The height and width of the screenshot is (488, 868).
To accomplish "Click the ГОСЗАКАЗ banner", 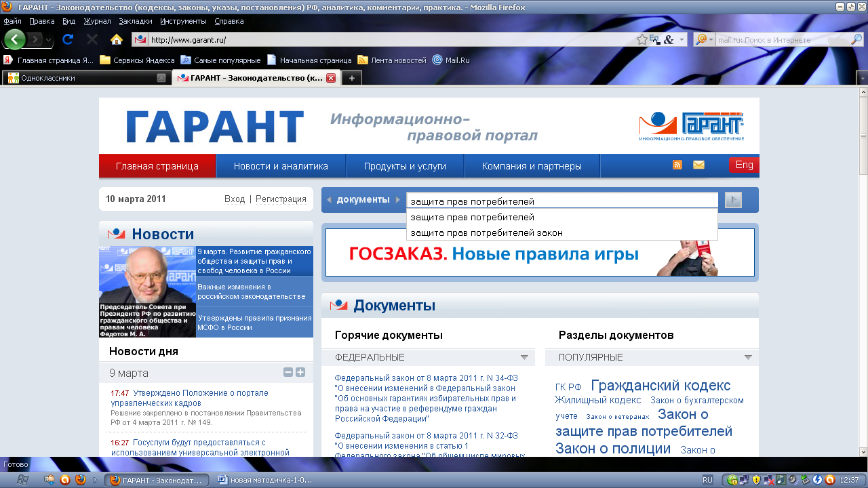I will [540, 252].
